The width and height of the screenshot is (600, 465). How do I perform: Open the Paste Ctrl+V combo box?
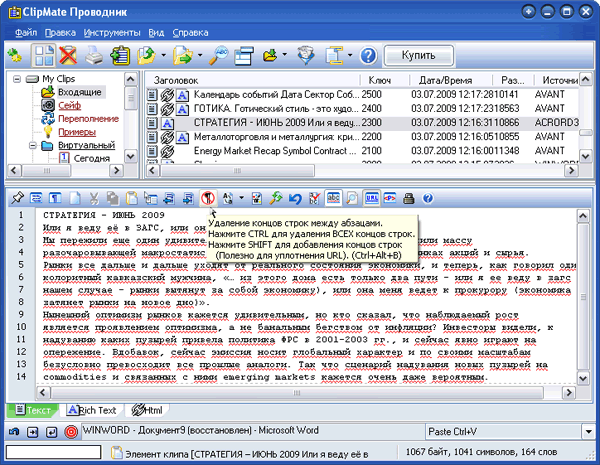pos(589,432)
